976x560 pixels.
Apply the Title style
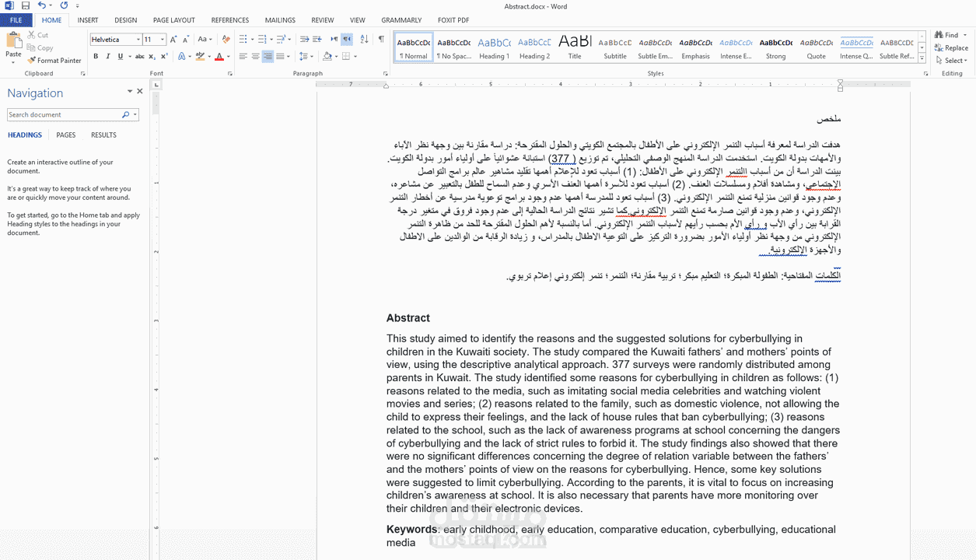575,47
